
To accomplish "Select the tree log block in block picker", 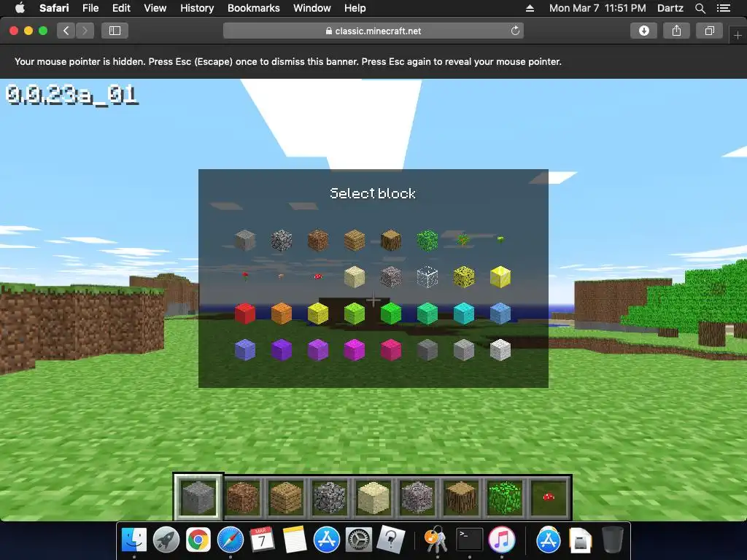I will click(x=391, y=240).
